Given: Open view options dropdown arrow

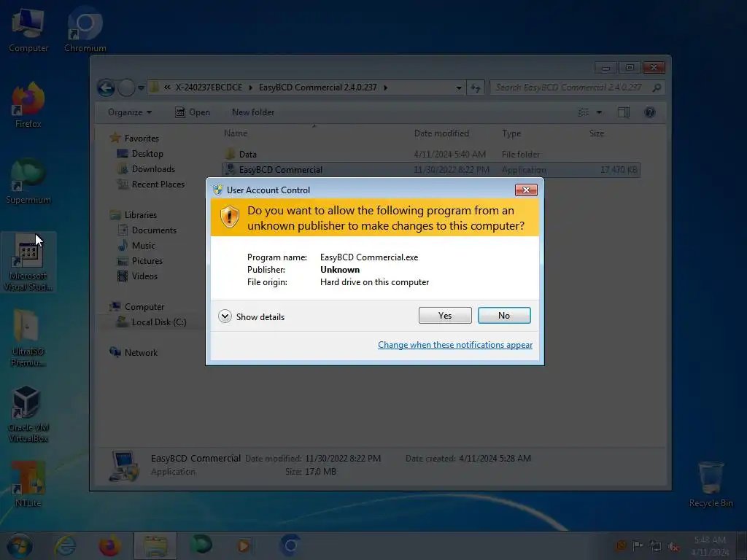Looking at the screenshot, I should [x=600, y=112].
